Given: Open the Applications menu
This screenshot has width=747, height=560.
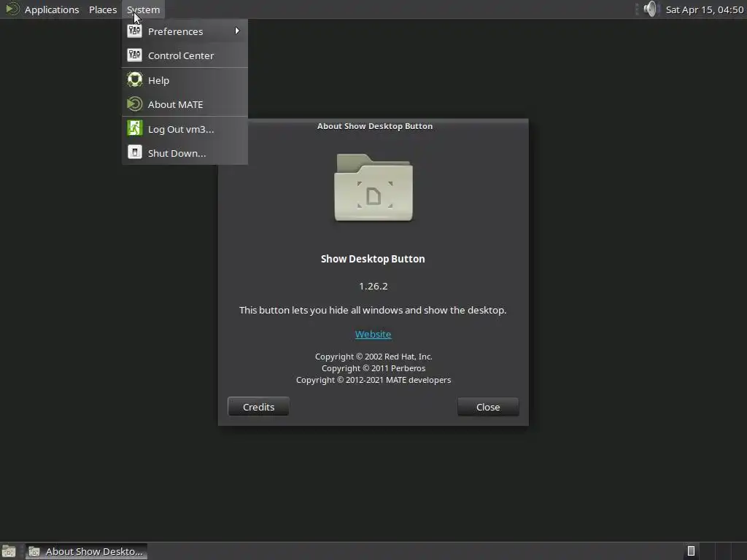Looking at the screenshot, I should (x=52, y=9).
